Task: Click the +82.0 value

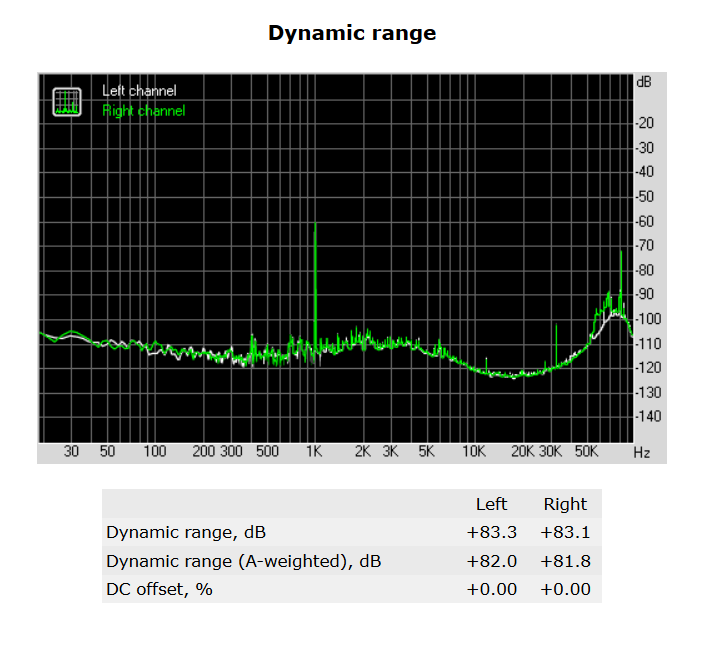Action: click(x=492, y=561)
